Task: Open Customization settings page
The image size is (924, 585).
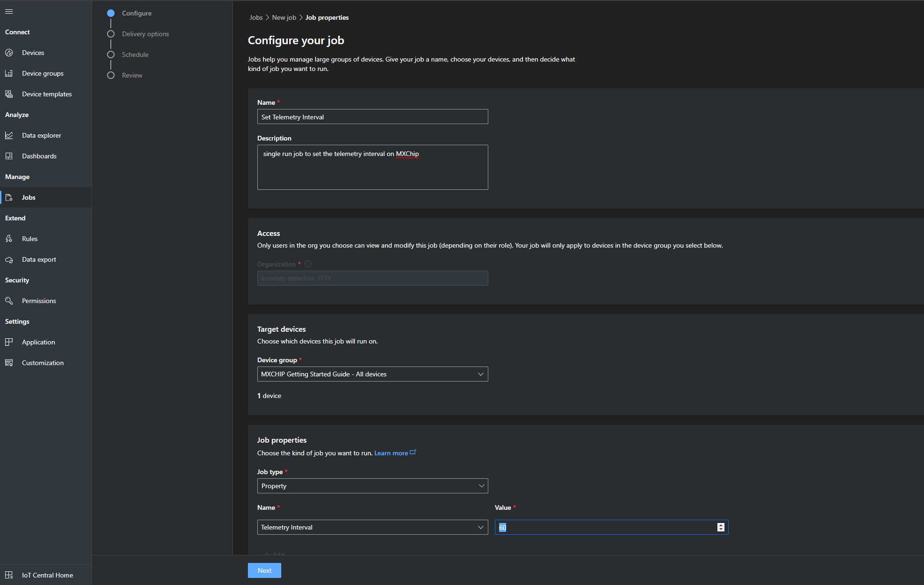Action: 43,363
